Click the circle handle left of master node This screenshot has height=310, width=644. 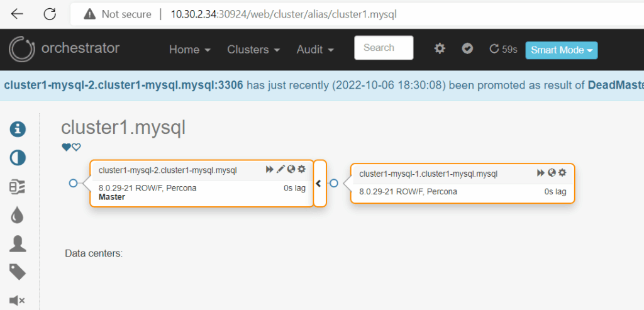pos(73,183)
